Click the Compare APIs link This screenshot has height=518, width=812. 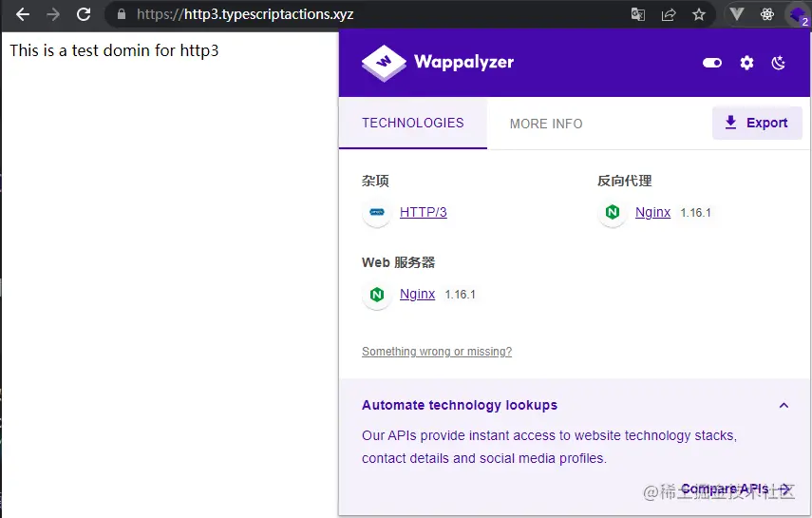click(x=736, y=489)
